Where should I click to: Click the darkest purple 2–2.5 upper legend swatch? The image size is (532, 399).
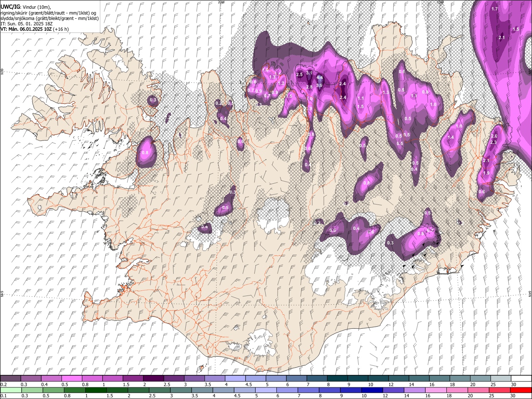click(153, 379)
